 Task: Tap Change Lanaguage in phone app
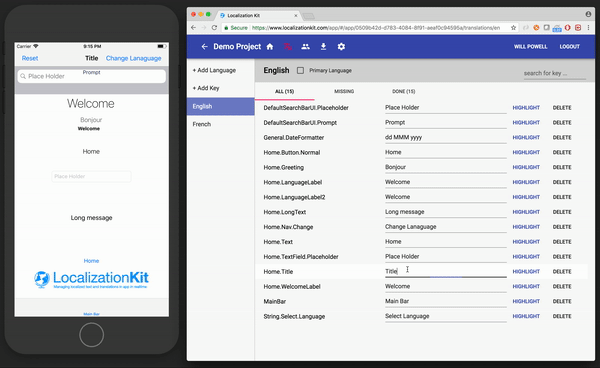tap(134, 58)
